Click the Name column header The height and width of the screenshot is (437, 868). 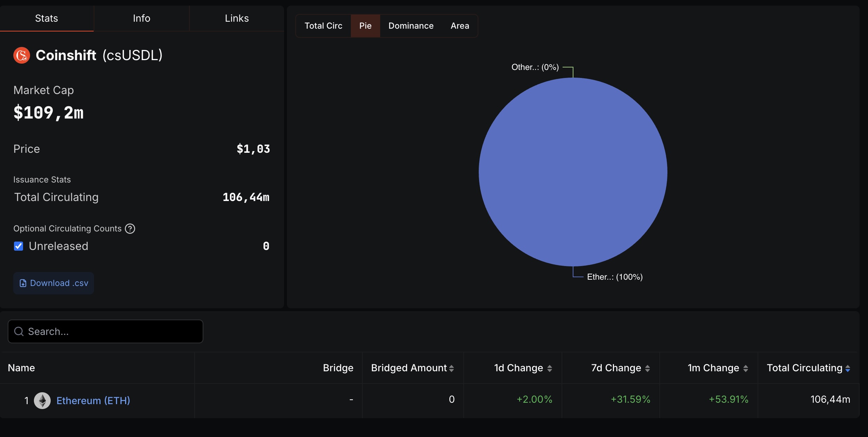(x=21, y=368)
